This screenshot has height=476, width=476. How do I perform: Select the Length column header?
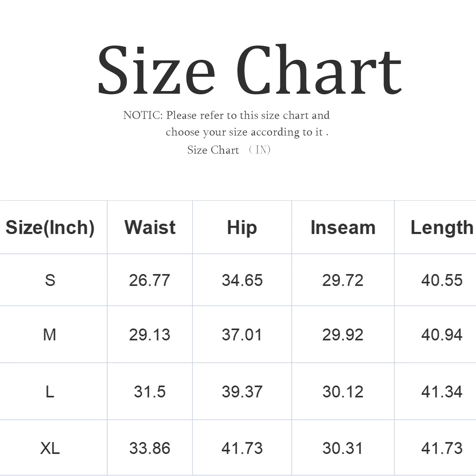441,228
